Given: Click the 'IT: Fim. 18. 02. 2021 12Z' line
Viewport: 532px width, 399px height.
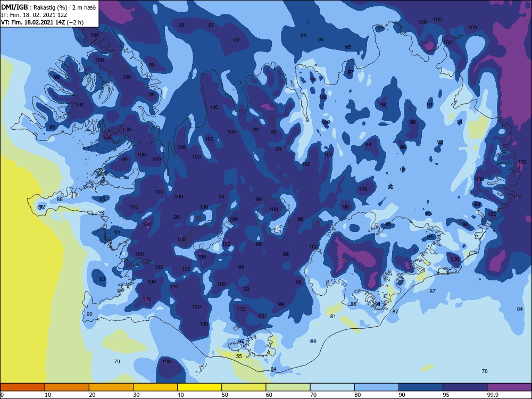Looking at the screenshot, I should pos(34,15).
